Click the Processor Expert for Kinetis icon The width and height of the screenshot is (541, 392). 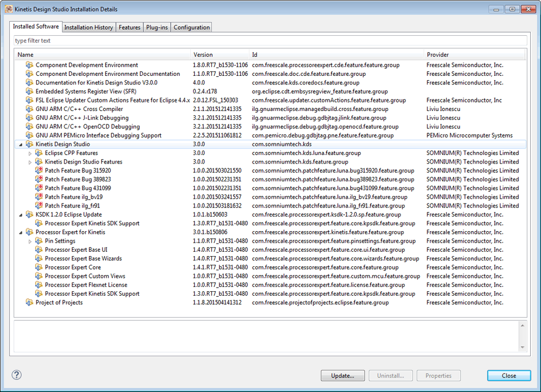(x=30, y=232)
